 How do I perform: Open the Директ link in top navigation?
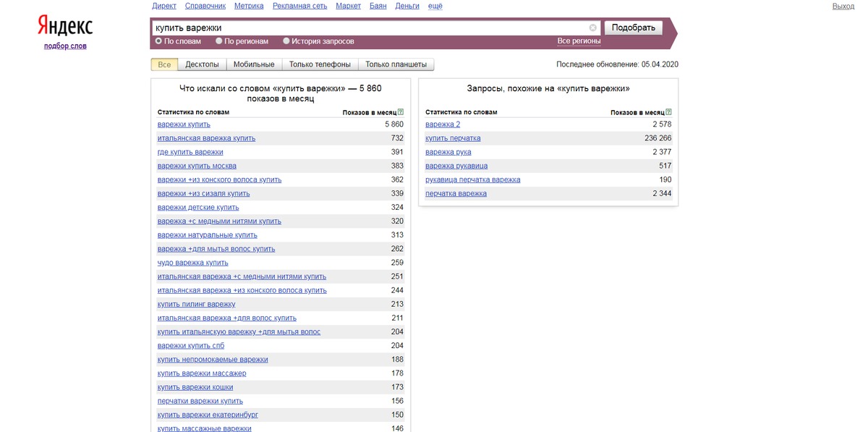pyautogui.click(x=164, y=6)
